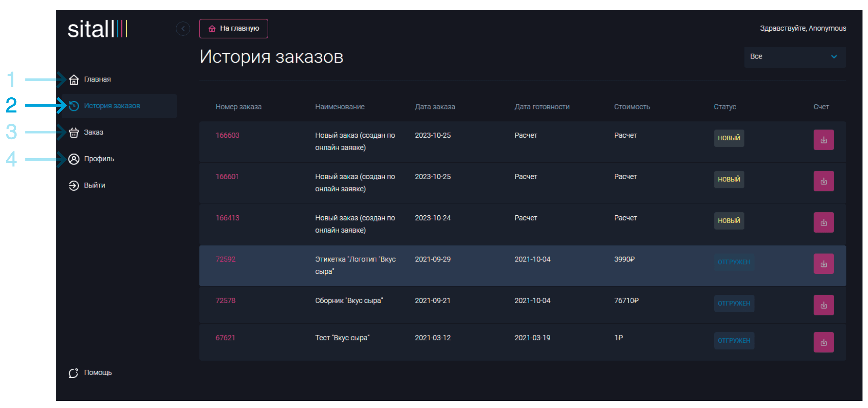This screenshot has height=408, width=868.
Task: Click the История заказов clock icon
Action: [74, 106]
